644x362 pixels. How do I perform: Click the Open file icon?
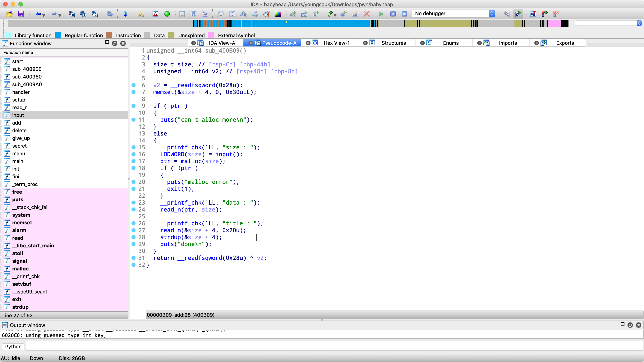[10, 14]
